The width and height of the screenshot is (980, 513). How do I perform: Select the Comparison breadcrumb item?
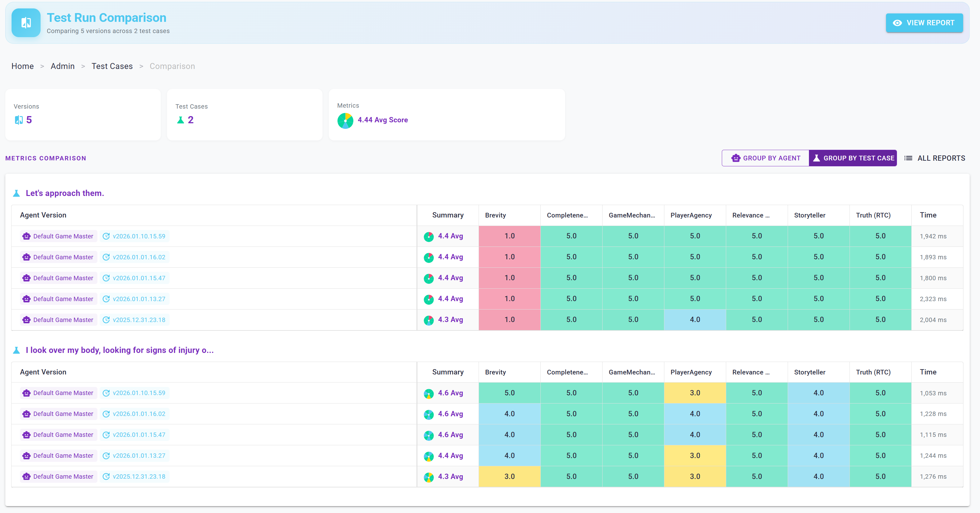pos(172,66)
